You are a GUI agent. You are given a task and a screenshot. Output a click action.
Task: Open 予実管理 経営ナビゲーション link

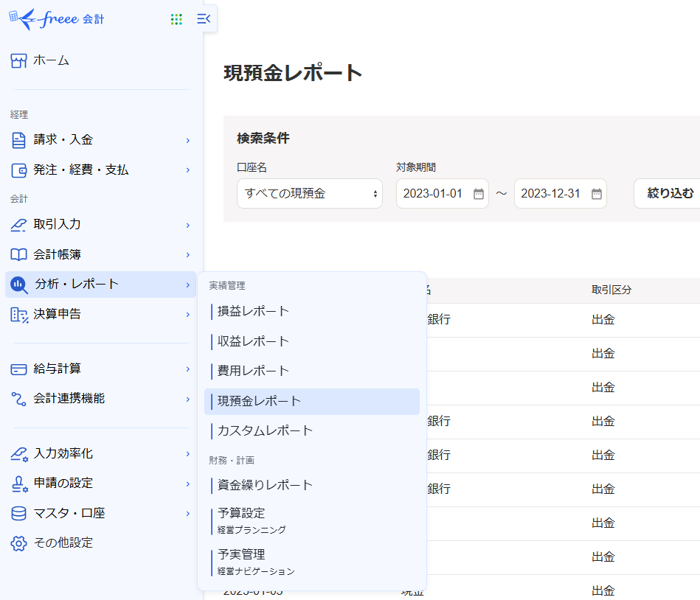coord(255,562)
